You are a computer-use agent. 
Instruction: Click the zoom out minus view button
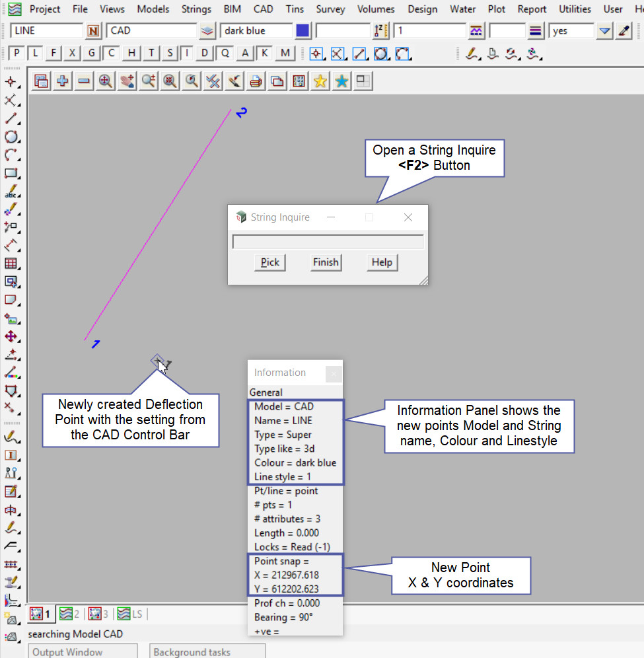[x=84, y=81]
